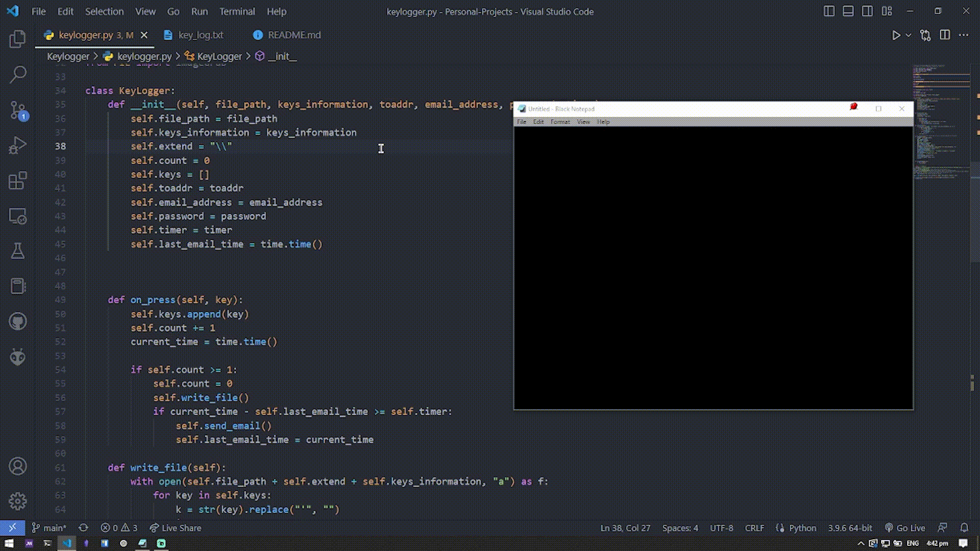Open the Manage gear settings icon

[x=17, y=502]
